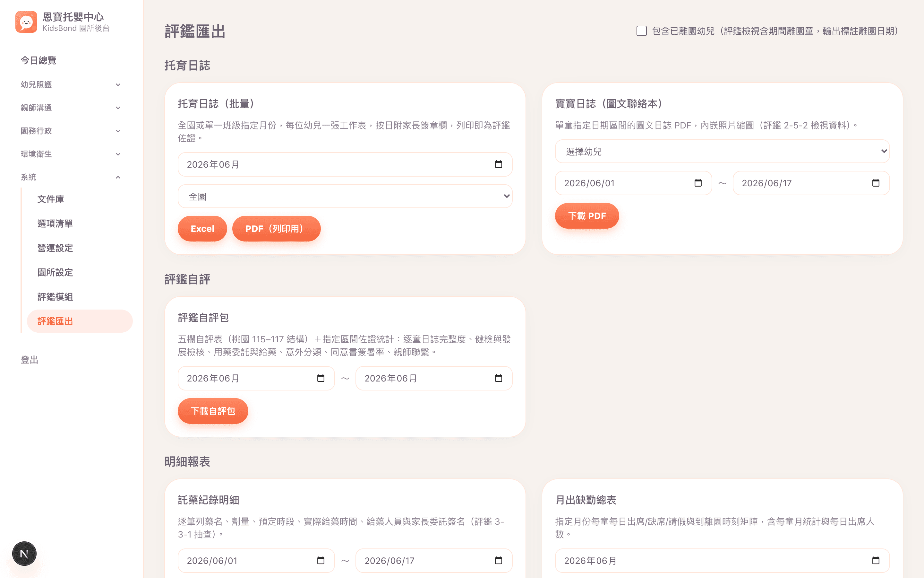Open calendar icon for 評鑑自評包 end month
The image size is (924, 578).
coord(498,378)
